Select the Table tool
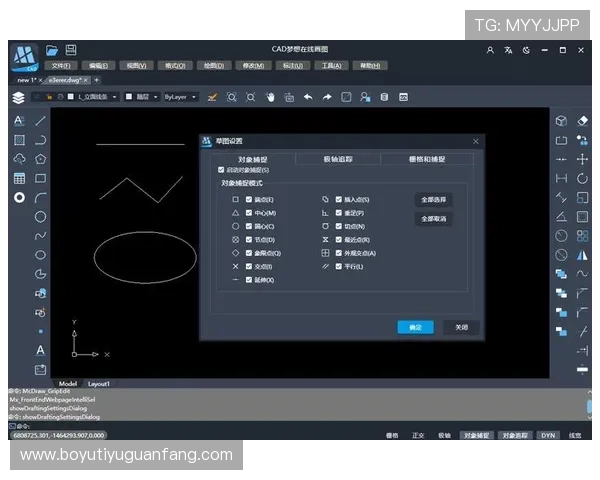600x480 pixels. point(19,178)
